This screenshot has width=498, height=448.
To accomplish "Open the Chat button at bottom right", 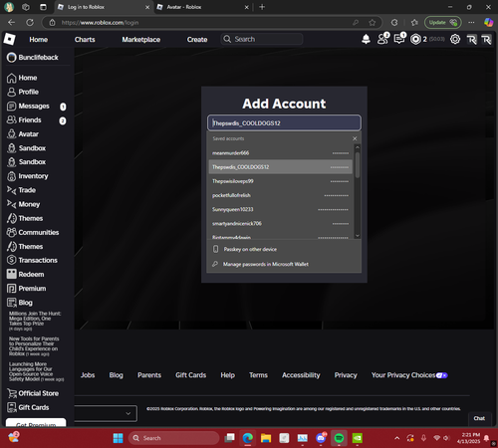I will click(479, 418).
